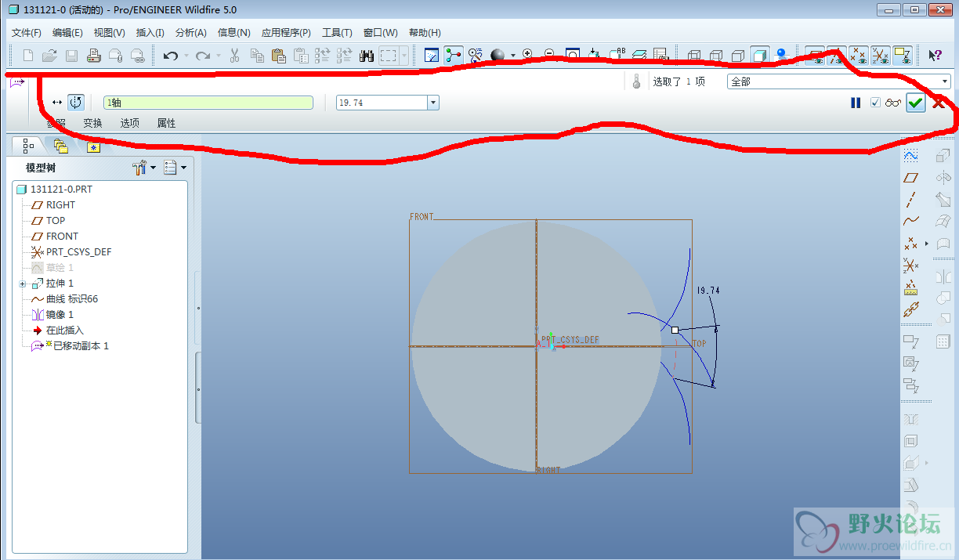The height and width of the screenshot is (560, 959).
Task: Open the 工具(T) menu
Action: pos(337,32)
